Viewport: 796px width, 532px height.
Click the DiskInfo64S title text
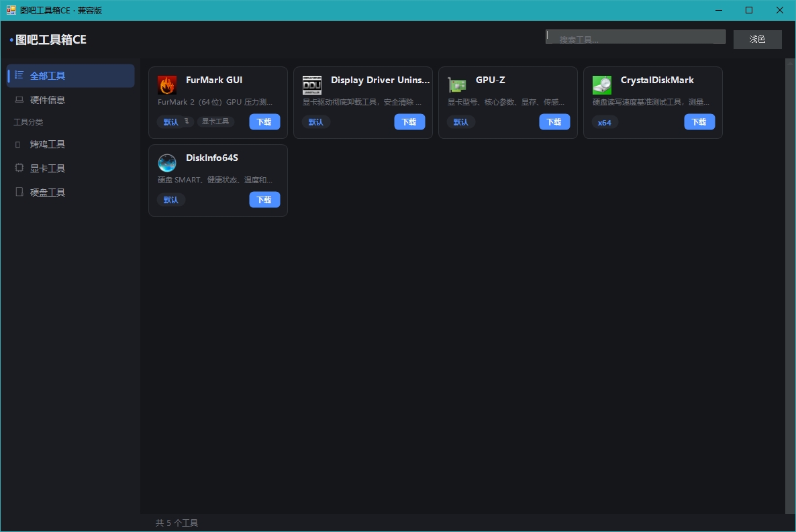point(212,158)
